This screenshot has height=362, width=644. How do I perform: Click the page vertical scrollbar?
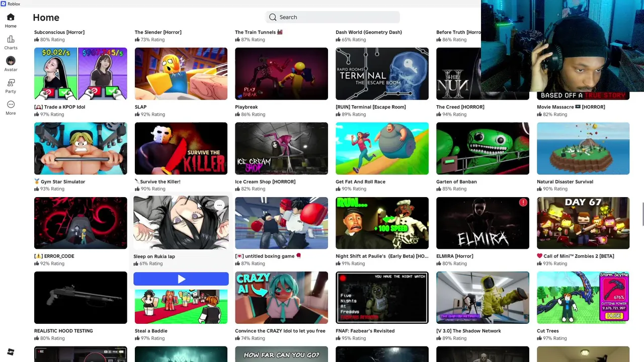pyautogui.click(x=642, y=215)
